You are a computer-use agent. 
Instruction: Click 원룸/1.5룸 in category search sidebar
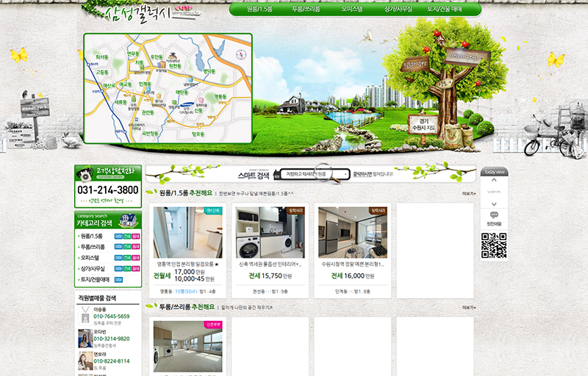[93, 236]
